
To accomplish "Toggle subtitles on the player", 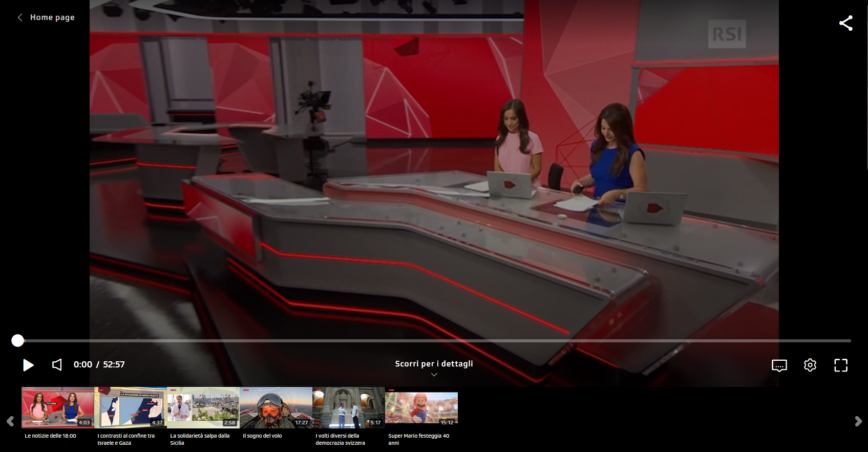I will 779,365.
